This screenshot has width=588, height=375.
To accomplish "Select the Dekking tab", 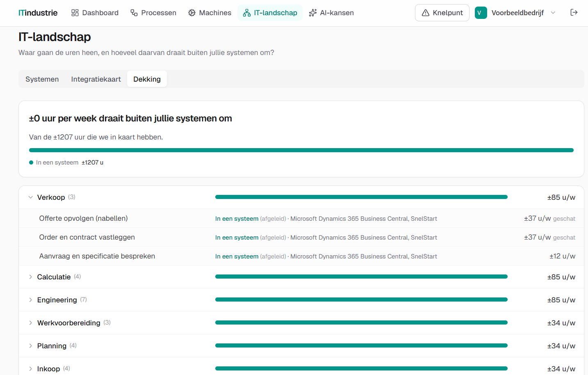I will pos(147,79).
